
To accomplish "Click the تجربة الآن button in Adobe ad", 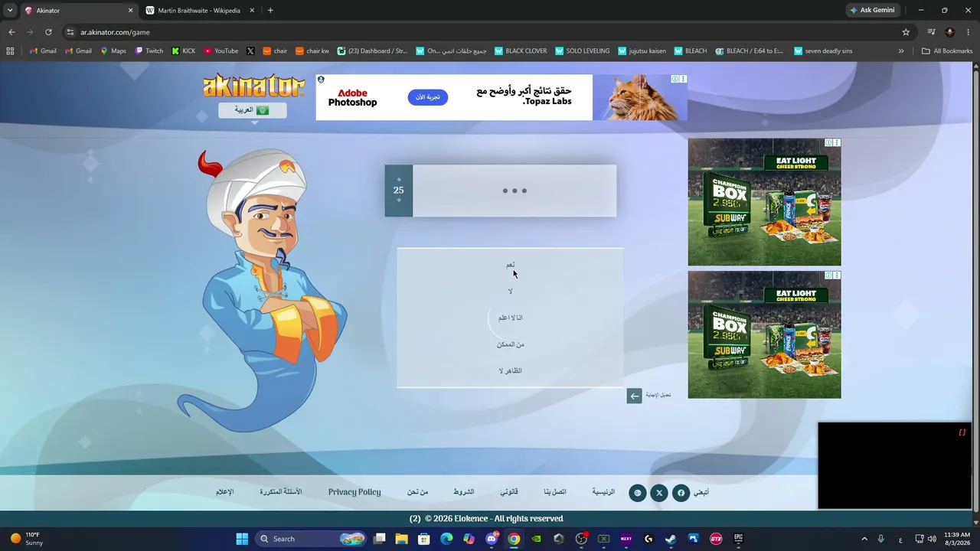I will [x=428, y=97].
